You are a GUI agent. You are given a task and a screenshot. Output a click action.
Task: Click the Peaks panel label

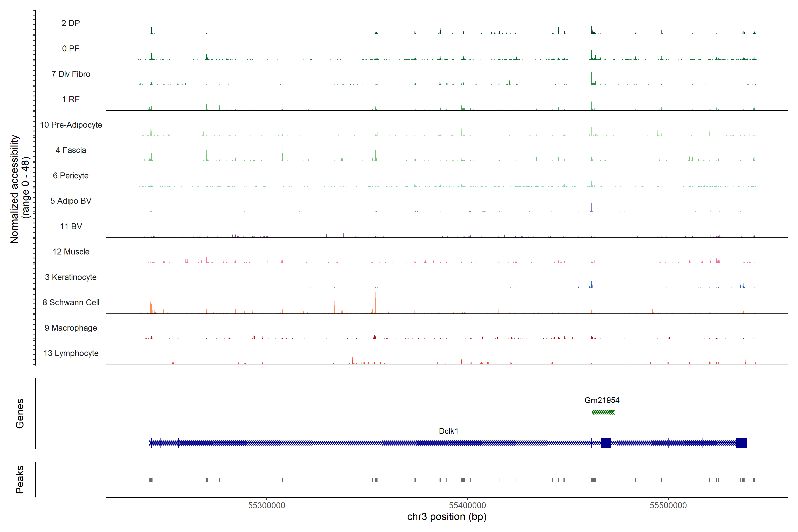20,479
